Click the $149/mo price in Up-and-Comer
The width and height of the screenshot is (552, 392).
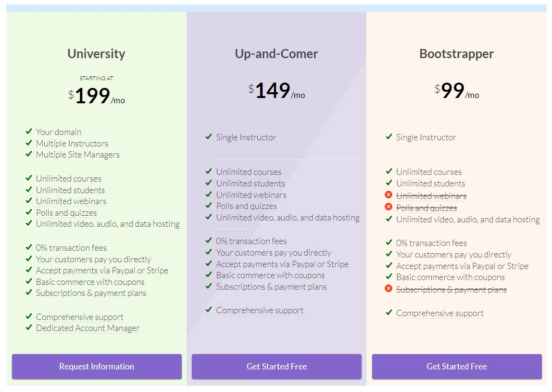click(x=276, y=91)
